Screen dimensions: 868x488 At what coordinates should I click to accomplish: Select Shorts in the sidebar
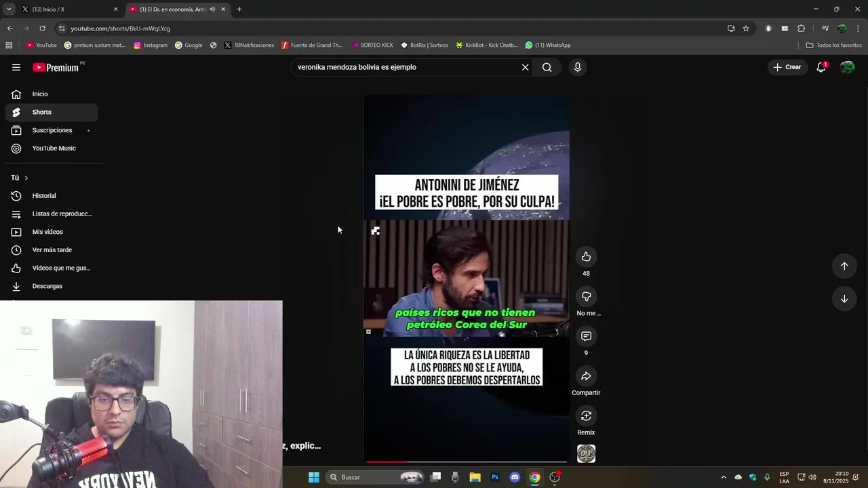click(52, 112)
